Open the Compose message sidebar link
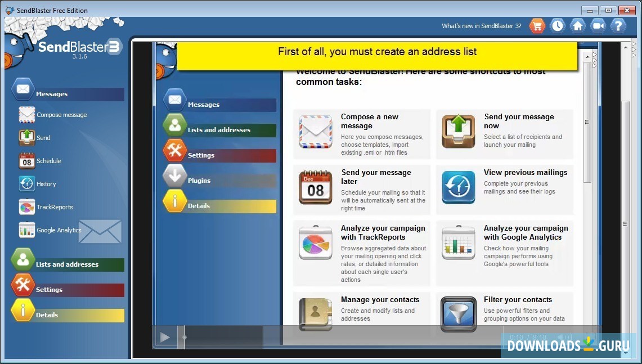The height and width of the screenshot is (364, 642). 62,115
